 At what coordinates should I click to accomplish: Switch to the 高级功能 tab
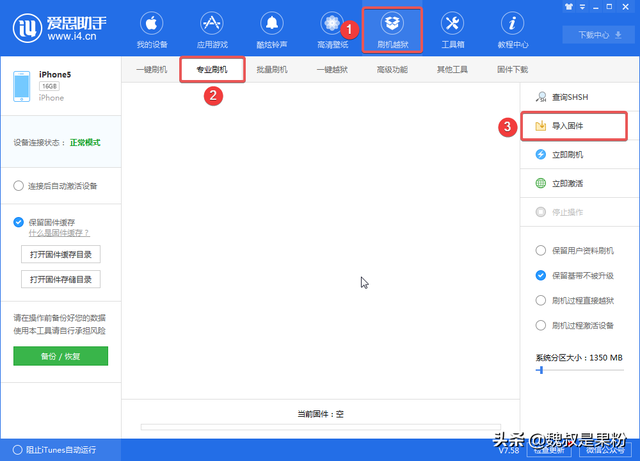click(x=392, y=69)
